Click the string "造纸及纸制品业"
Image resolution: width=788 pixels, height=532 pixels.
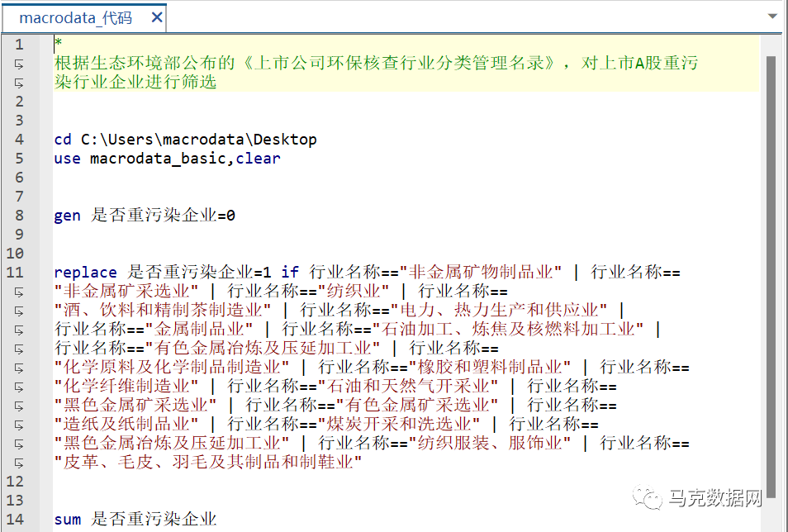point(126,424)
